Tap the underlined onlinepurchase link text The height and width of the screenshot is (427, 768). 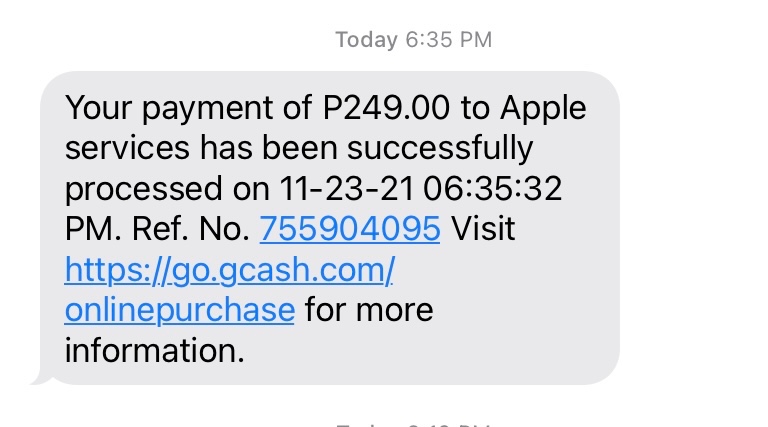[180, 311]
